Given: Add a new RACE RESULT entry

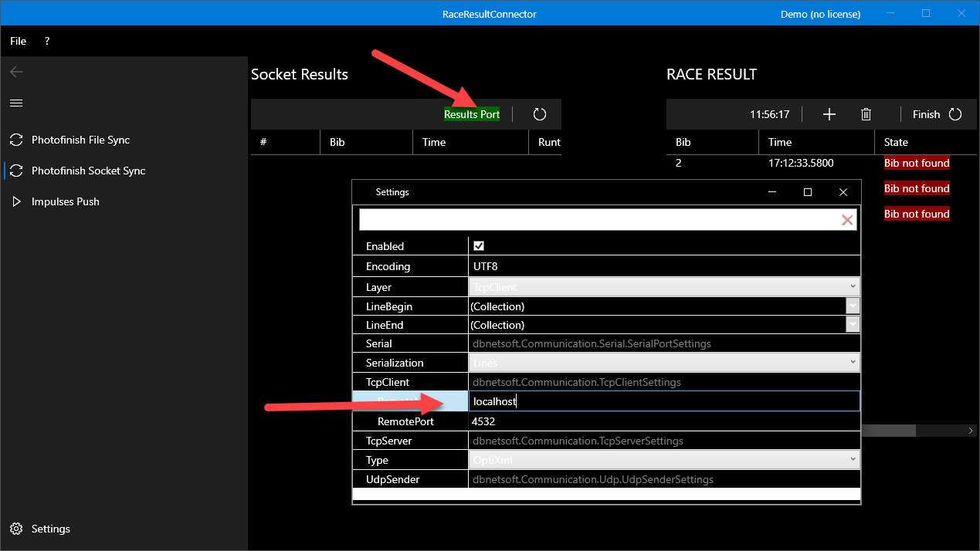Looking at the screenshot, I should [x=829, y=114].
